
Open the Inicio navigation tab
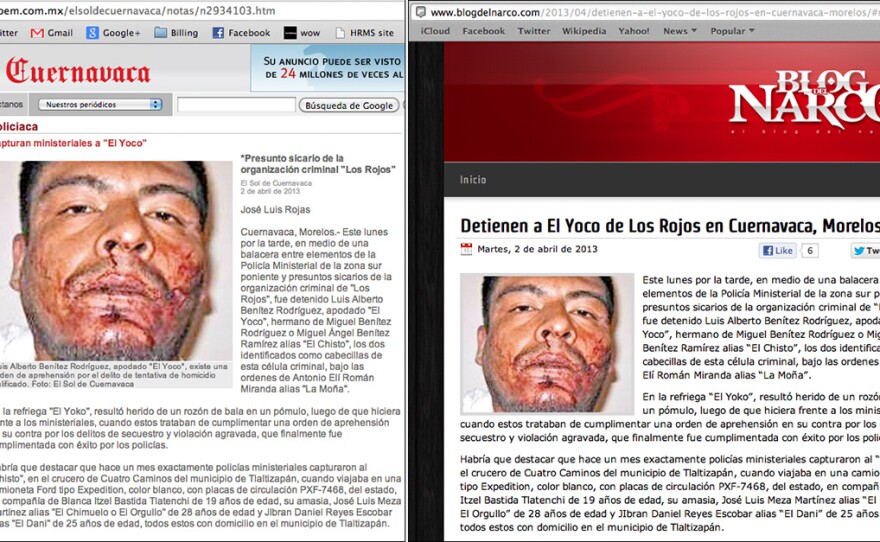(x=473, y=180)
